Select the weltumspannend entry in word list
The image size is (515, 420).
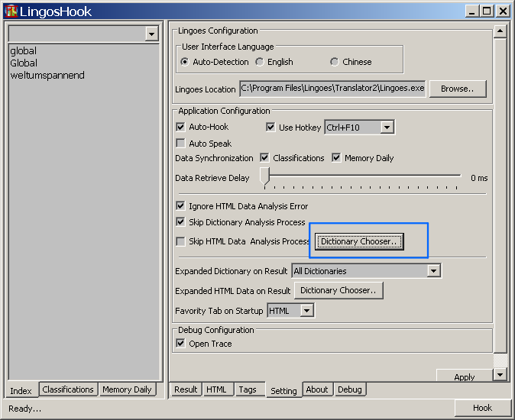tap(47, 76)
